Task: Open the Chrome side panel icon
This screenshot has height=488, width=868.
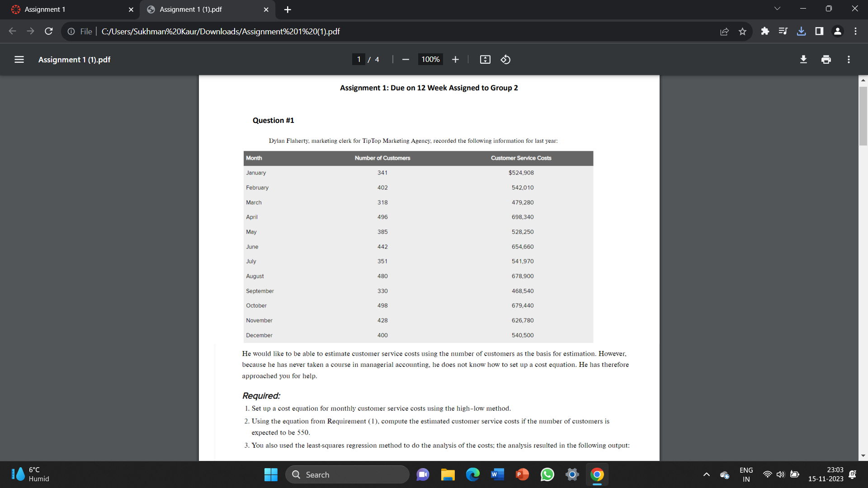Action: tap(819, 31)
